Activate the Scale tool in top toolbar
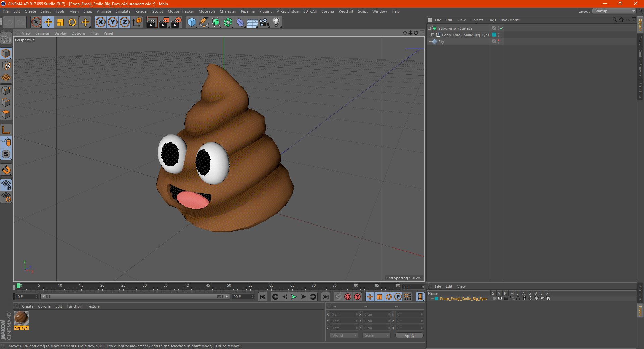The width and height of the screenshot is (644, 349). click(60, 22)
